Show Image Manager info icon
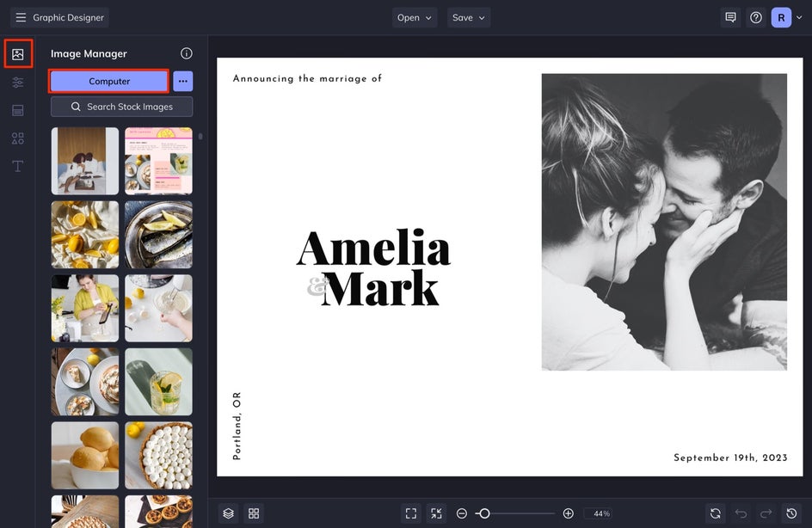This screenshot has width=812, height=528. click(x=187, y=53)
